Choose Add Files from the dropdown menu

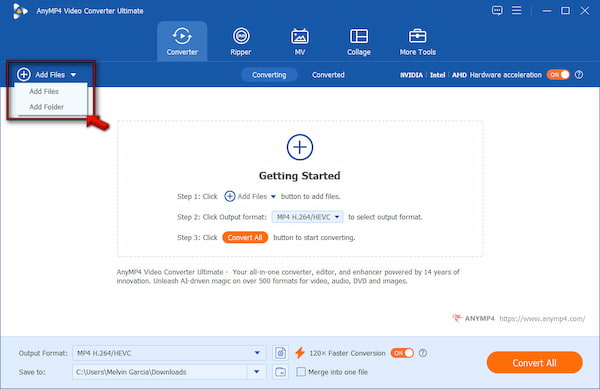[x=44, y=91]
